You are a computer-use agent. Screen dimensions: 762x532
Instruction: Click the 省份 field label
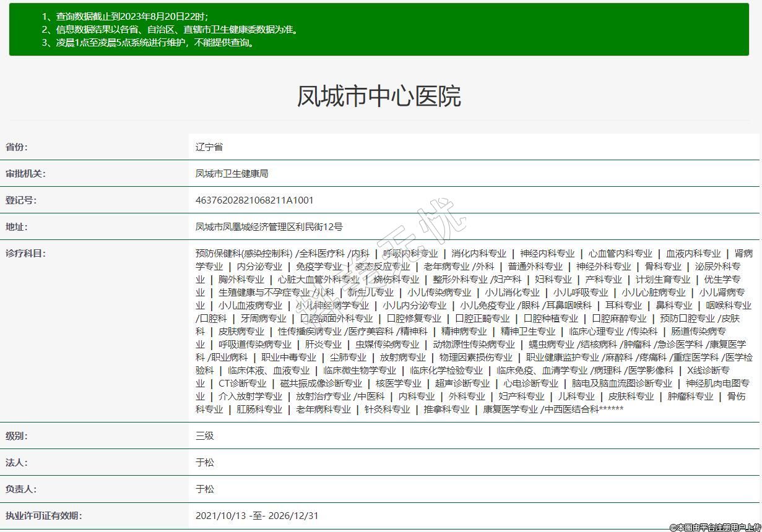click(x=17, y=147)
